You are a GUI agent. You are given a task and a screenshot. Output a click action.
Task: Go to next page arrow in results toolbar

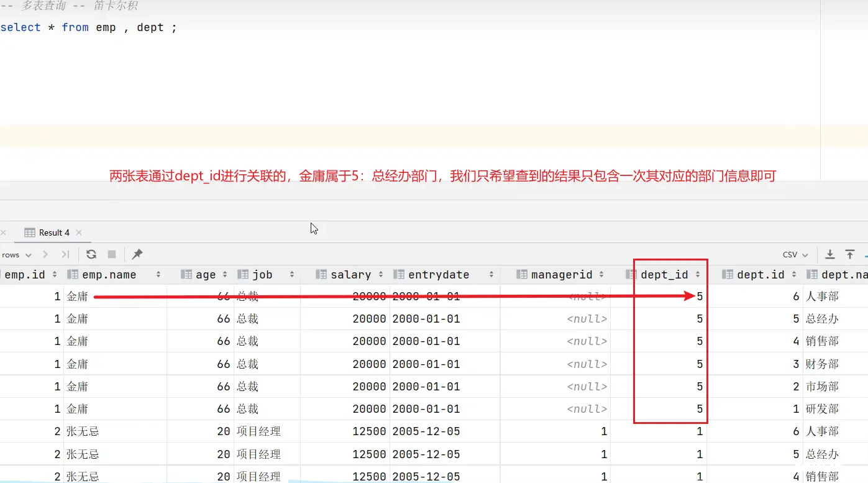[x=45, y=254]
